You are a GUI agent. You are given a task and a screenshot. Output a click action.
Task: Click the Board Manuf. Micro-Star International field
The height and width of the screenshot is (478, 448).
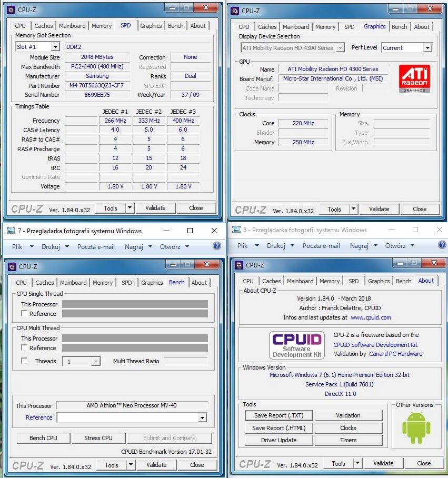coord(333,78)
